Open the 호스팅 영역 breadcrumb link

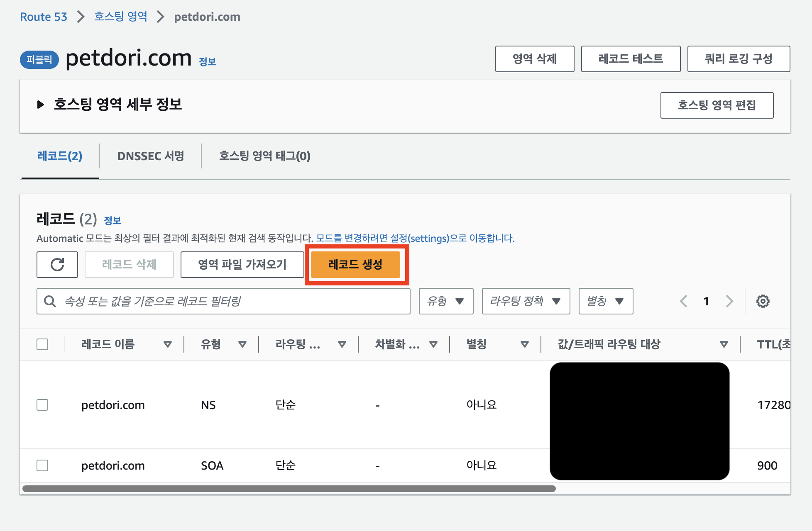[x=120, y=17]
